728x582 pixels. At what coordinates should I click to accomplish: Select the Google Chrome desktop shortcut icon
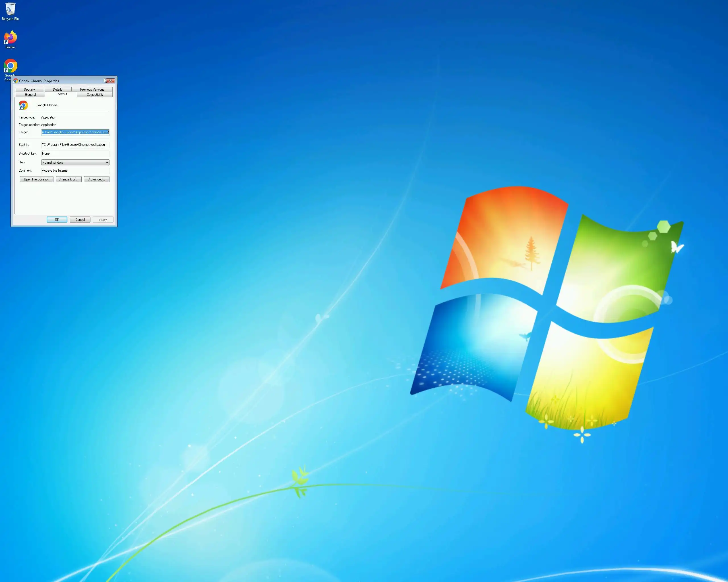pos(11,66)
